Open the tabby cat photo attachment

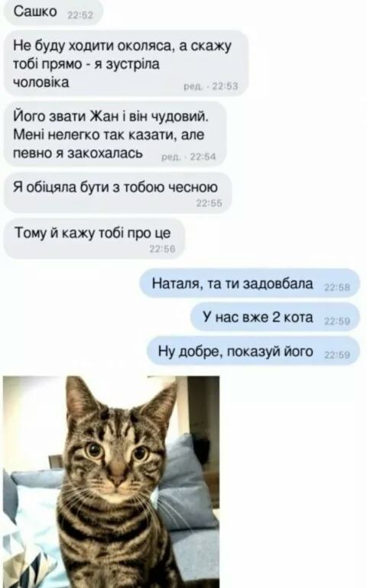click(111, 482)
